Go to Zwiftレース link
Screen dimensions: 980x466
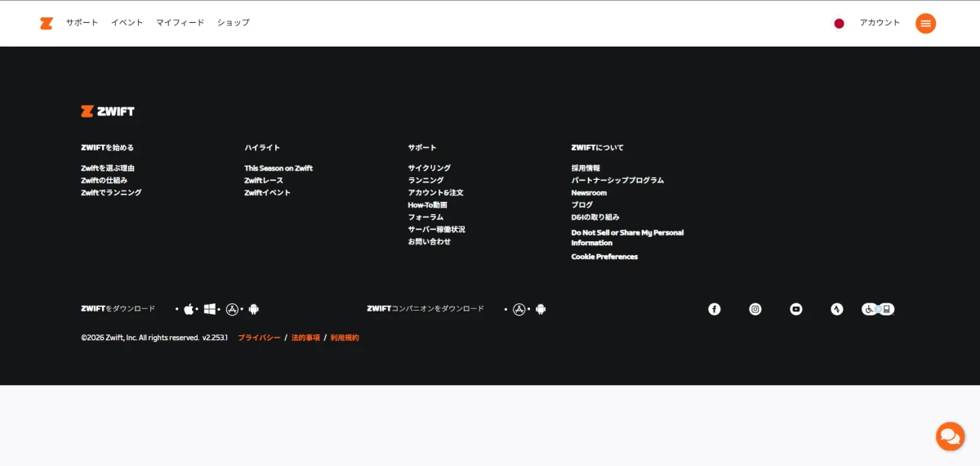[264, 181]
